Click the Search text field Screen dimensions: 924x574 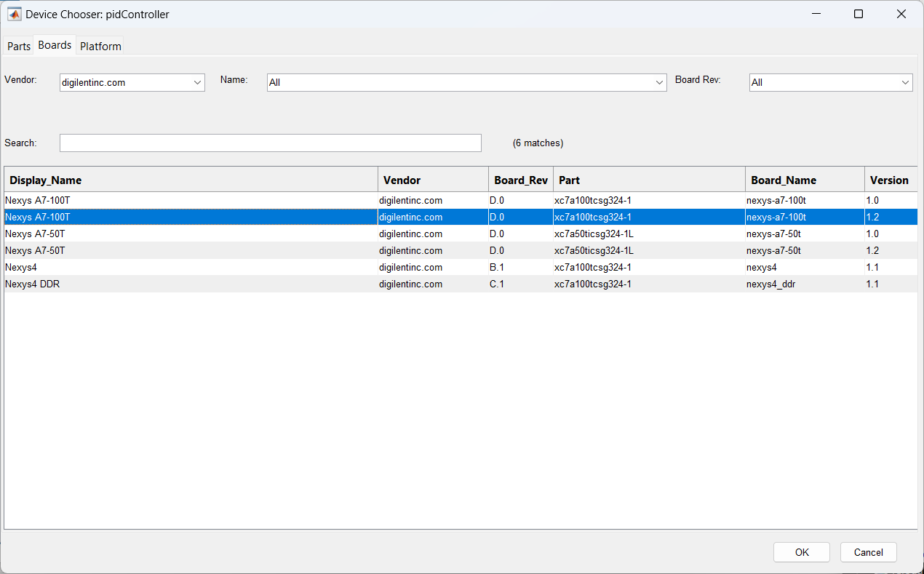point(270,143)
